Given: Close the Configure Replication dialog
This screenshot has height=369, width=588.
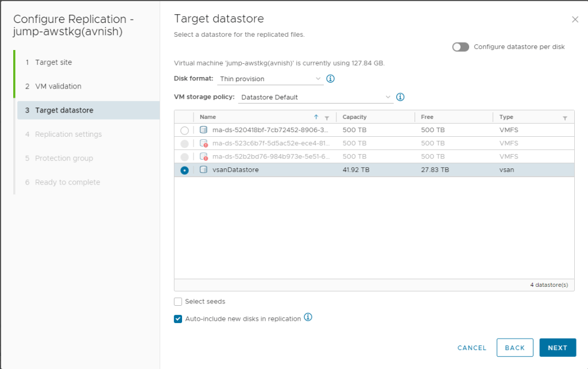Looking at the screenshot, I should click(x=575, y=20).
